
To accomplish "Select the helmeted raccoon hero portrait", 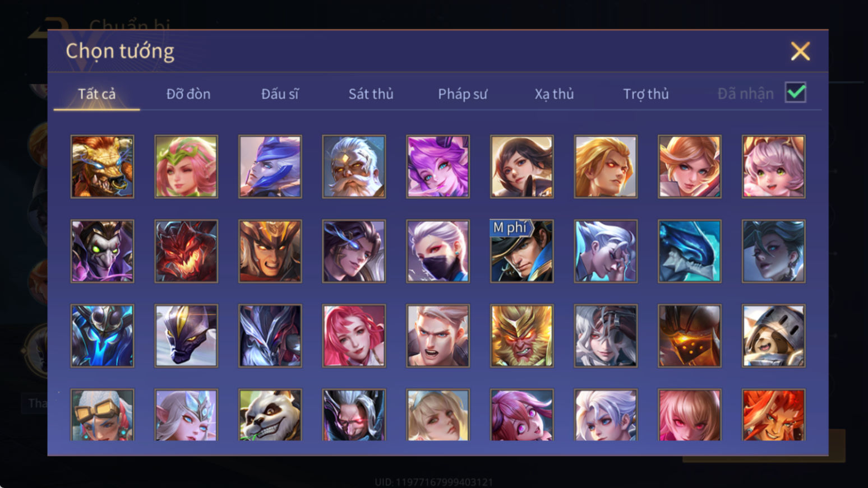I will click(773, 336).
